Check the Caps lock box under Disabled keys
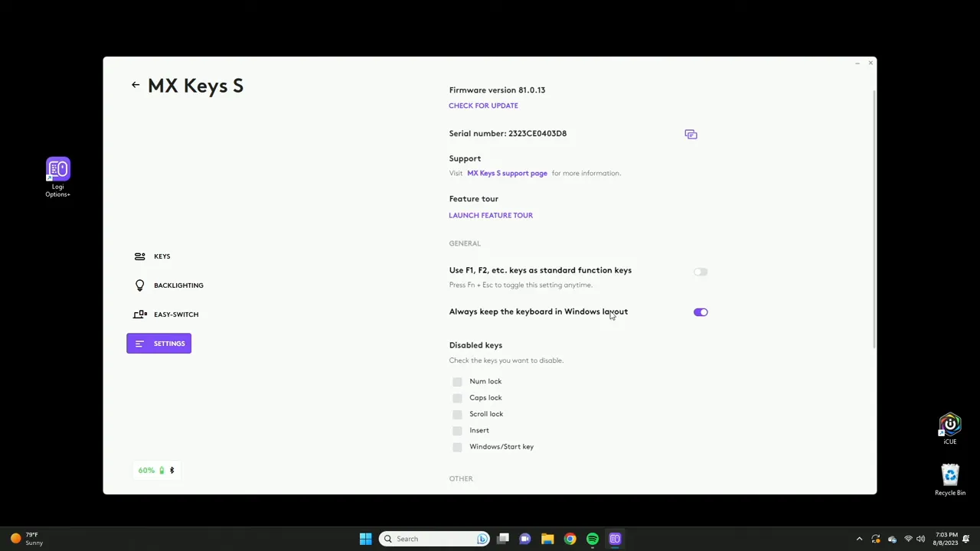The height and width of the screenshot is (551, 980). 457,397
